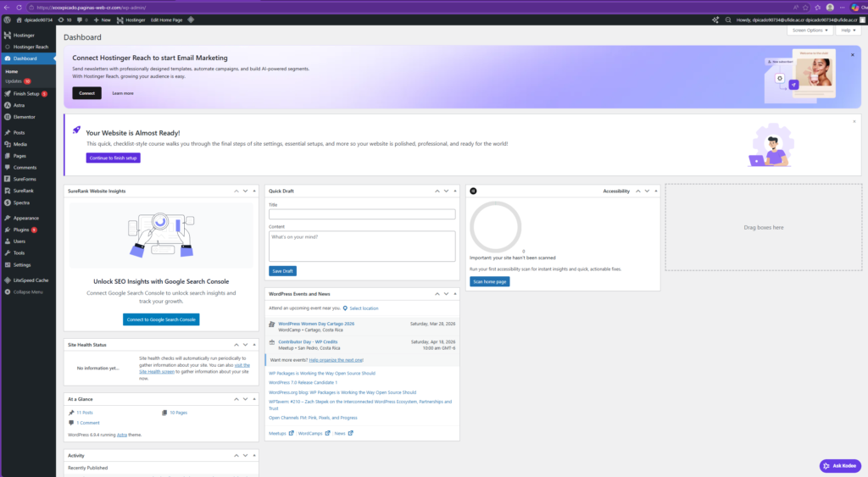Viewport: 868px width, 477px height.
Task: Collapse the sidebar menu
Action: tap(28, 292)
